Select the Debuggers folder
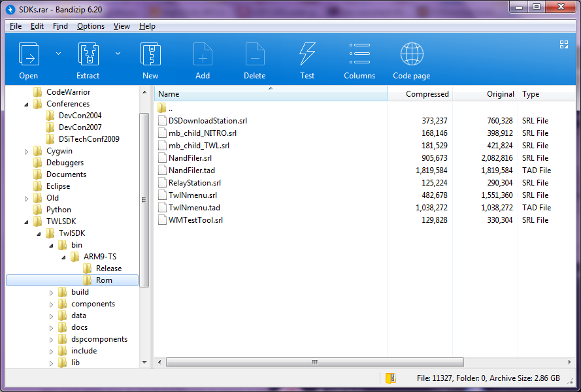Screen dimensions: 581x392 coord(65,163)
